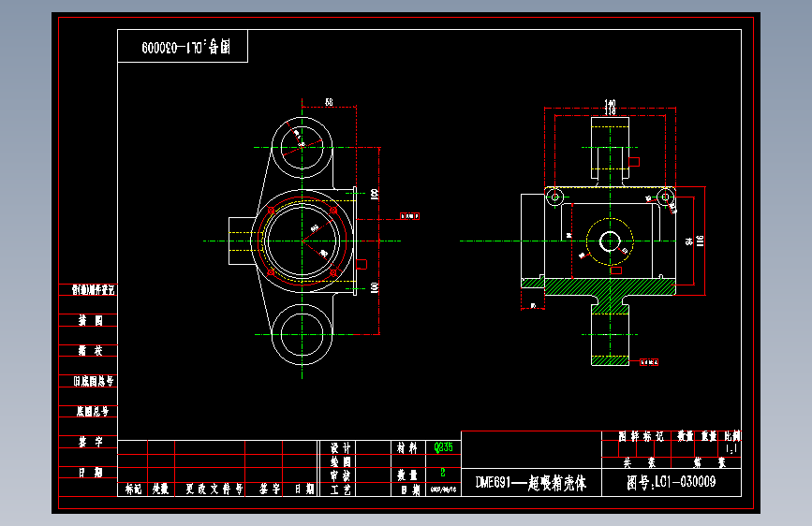Screen dimensions: 812x526
Task: Click the '工艺' row label
Action: click(x=341, y=489)
